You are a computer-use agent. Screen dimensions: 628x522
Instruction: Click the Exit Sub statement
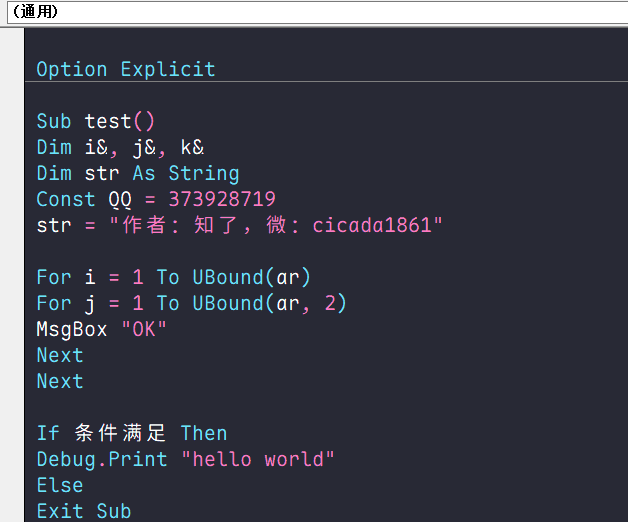tap(84, 511)
